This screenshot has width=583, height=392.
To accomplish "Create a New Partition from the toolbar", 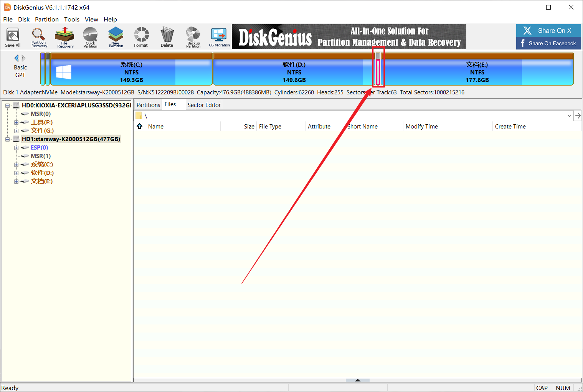I will (x=116, y=37).
